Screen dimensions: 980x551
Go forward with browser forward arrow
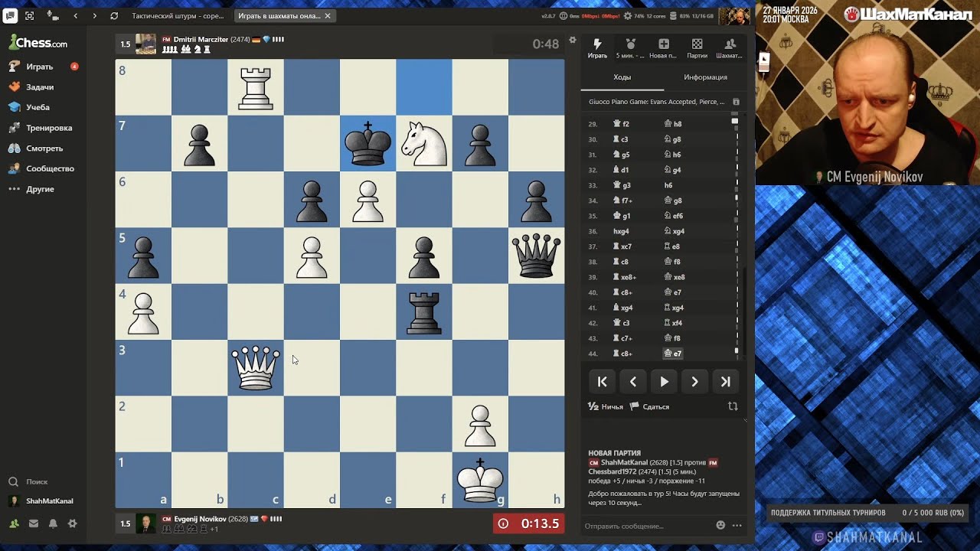point(94,15)
